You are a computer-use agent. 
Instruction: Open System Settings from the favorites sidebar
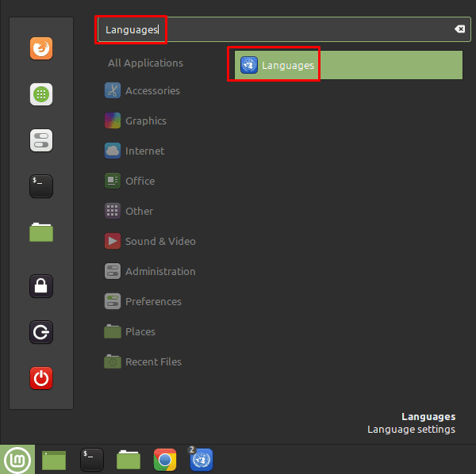tap(41, 140)
